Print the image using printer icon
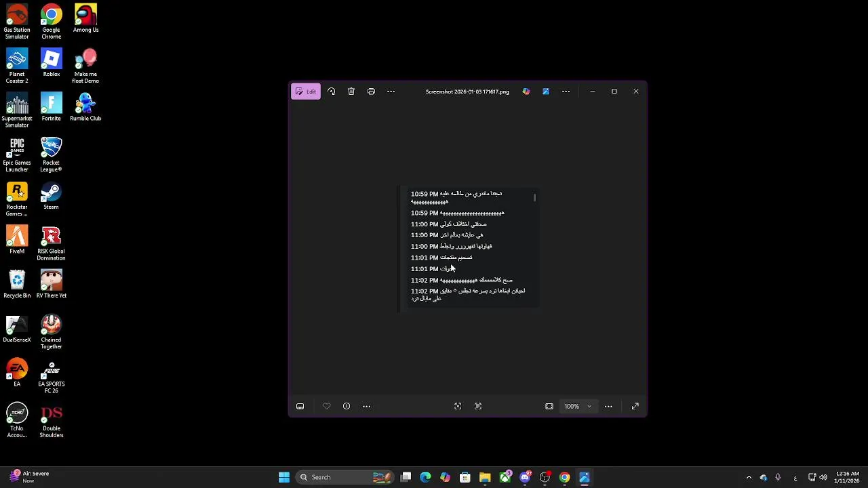Viewport: 868px width, 488px height. tap(371, 91)
